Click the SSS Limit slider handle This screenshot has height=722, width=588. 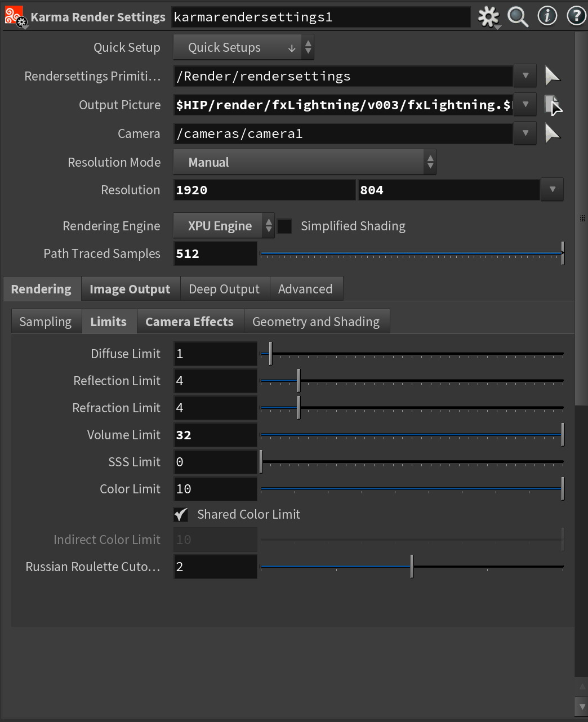[261, 461]
